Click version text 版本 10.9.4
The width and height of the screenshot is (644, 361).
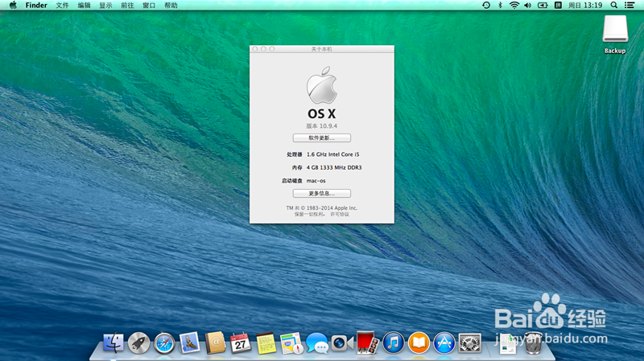321,126
